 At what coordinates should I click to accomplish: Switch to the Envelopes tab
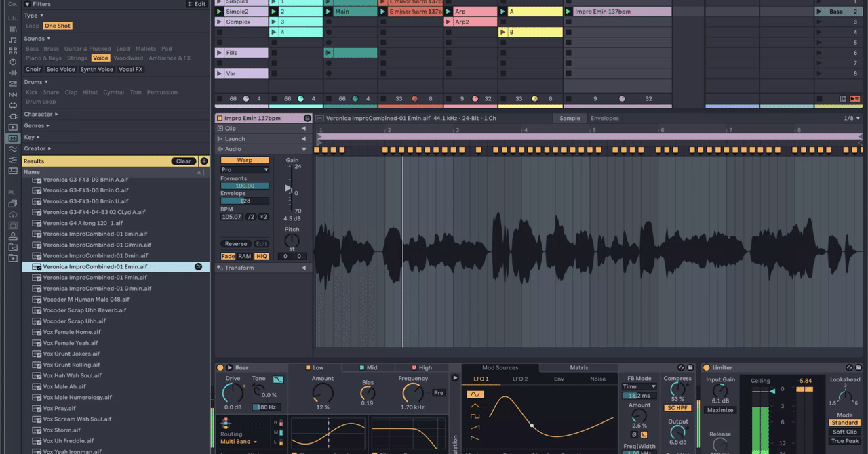coord(604,117)
